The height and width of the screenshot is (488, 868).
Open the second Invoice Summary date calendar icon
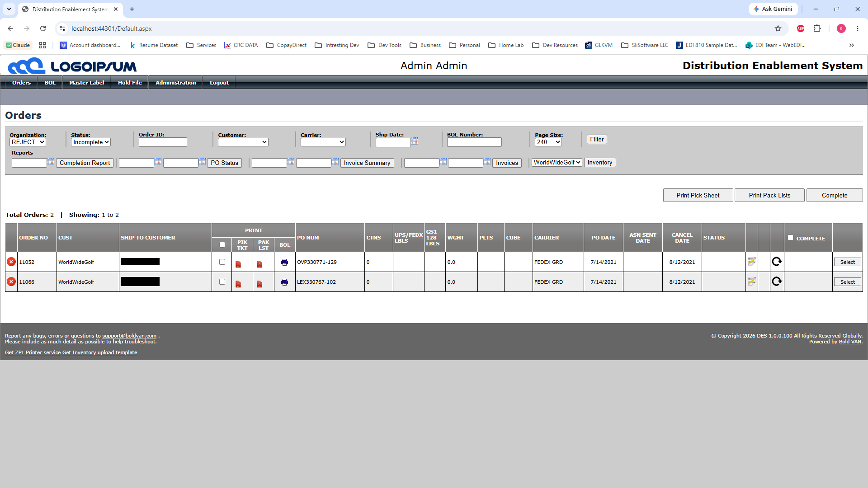(335, 161)
